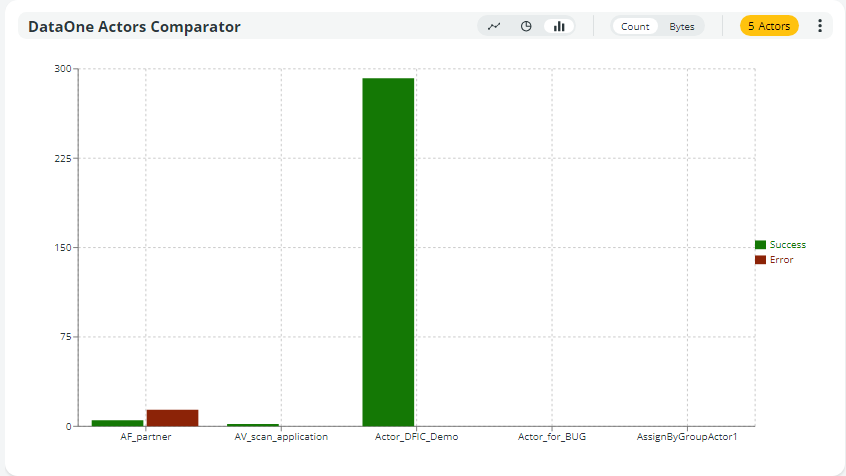The width and height of the screenshot is (846, 476).
Task: Click the red Error legend swatch
Action: 760,260
